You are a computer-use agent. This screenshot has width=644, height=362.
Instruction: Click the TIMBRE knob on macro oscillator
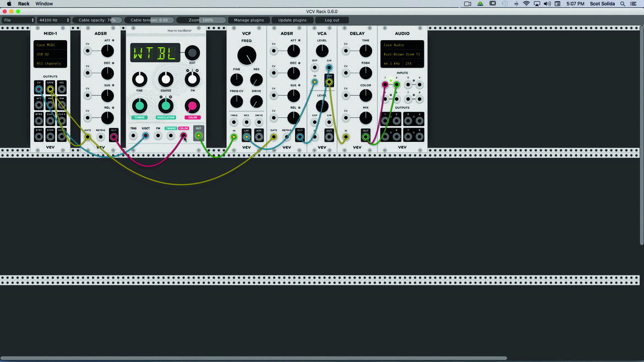(140, 106)
